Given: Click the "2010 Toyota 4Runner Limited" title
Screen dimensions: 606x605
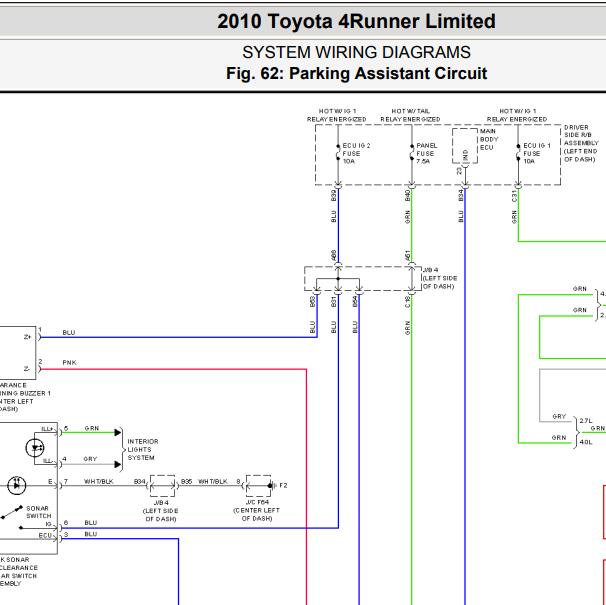Looking at the screenshot, I should pos(356,21).
